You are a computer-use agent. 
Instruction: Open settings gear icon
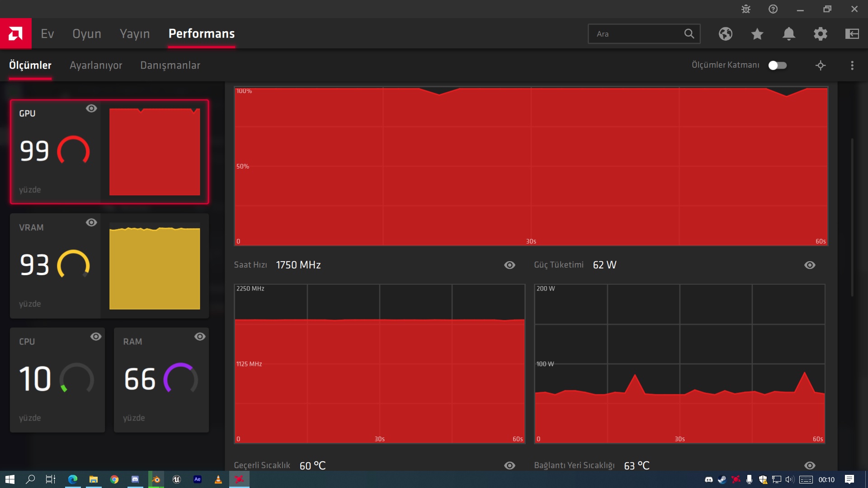click(821, 34)
